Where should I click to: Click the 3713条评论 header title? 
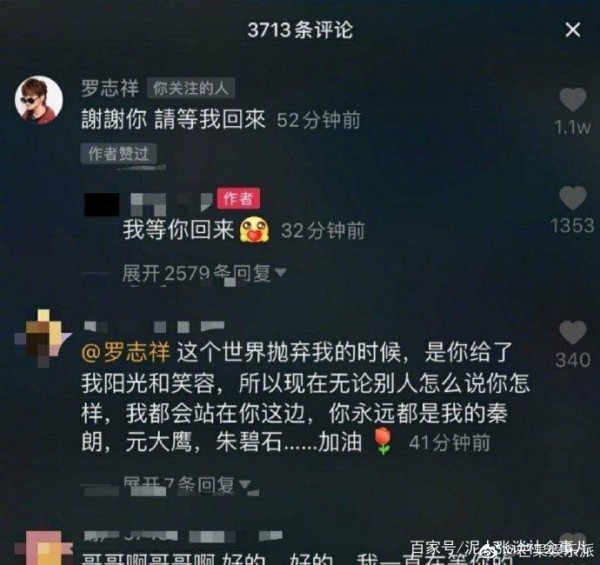pyautogui.click(x=300, y=29)
